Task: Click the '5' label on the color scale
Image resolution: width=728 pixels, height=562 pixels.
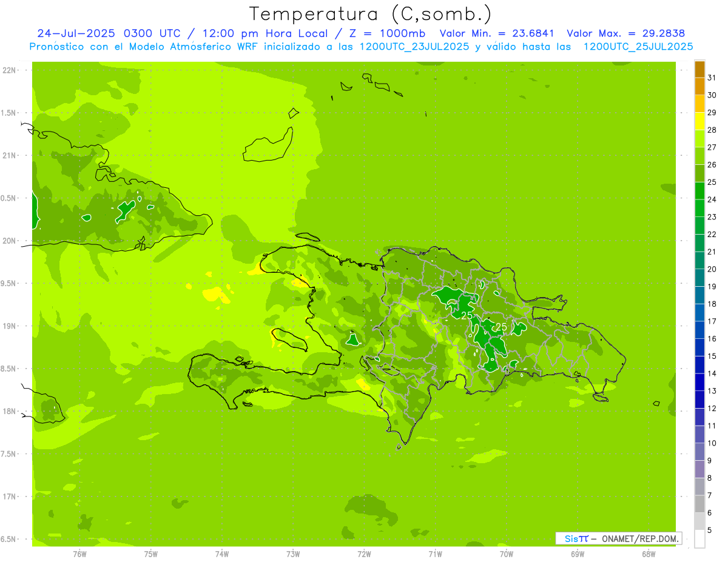Action: coord(710,530)
